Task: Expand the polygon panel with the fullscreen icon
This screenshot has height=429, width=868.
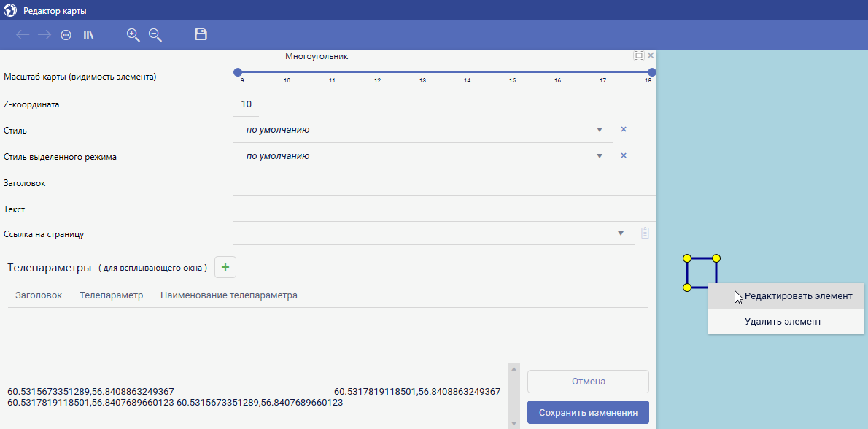Action: tap(638, 55)
